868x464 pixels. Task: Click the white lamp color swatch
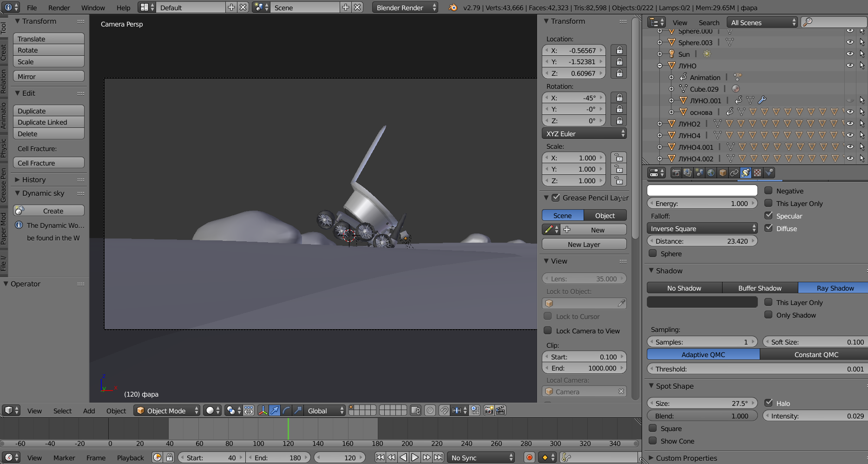(x=702, y=191)
